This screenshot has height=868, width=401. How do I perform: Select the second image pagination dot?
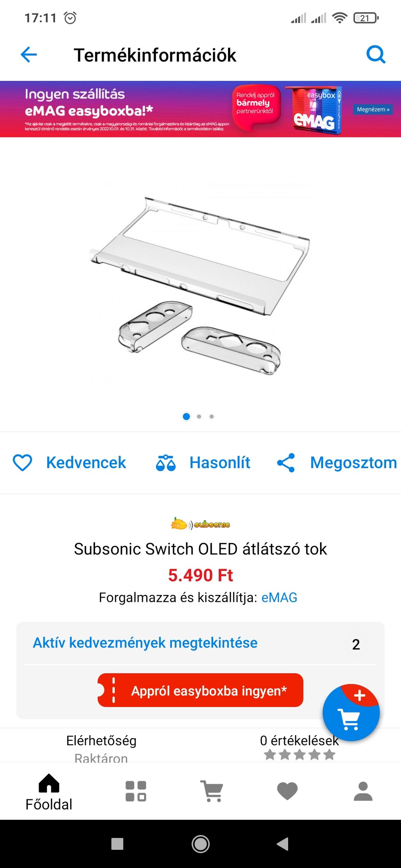[x=199, y=417]
